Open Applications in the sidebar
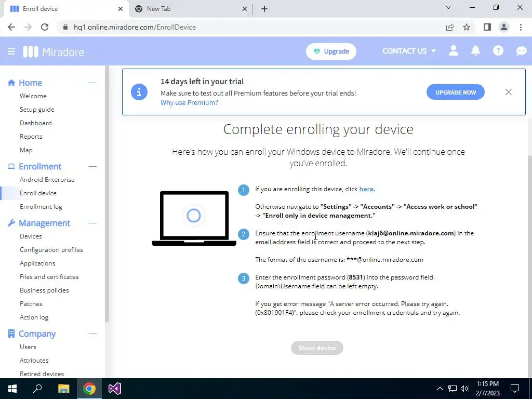The width and height of the screenshot is (532, 399). [x=37, y=263]
